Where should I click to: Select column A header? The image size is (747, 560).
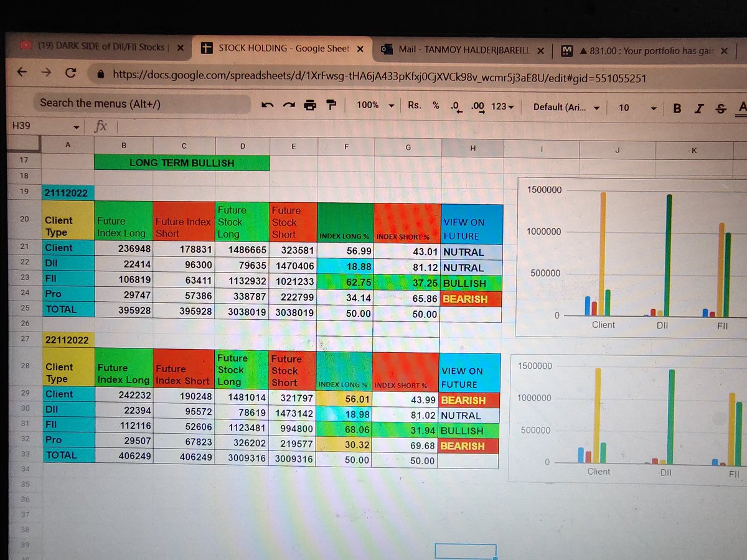click(x=68, y=144)
